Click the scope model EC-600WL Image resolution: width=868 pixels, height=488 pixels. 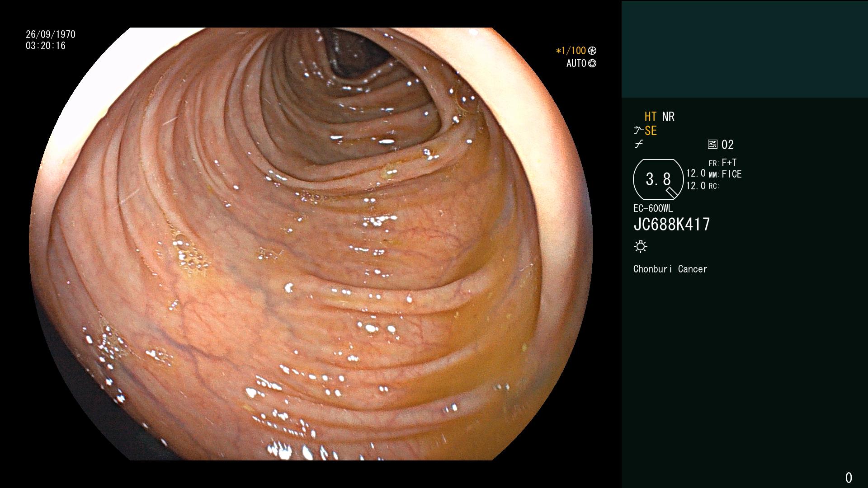[653, 208]
